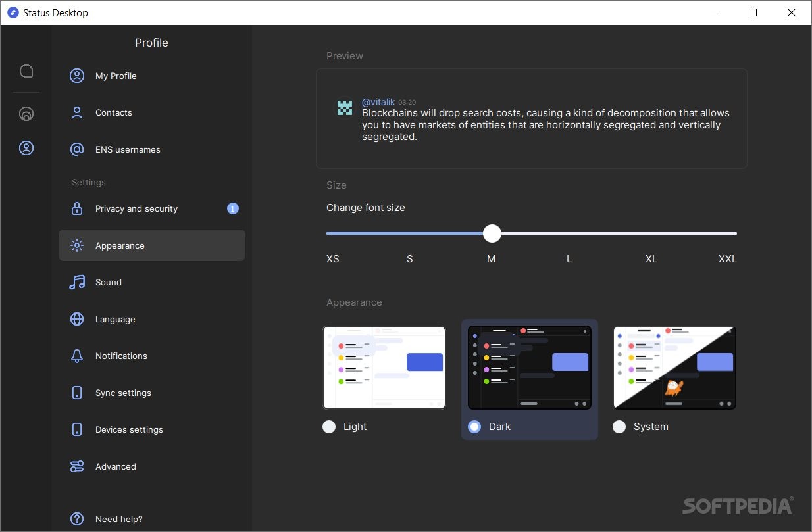The width and height of the screenshot is (812, 532).
Task: Click the Profile heading in sidebar
Action: coord(151,43)
